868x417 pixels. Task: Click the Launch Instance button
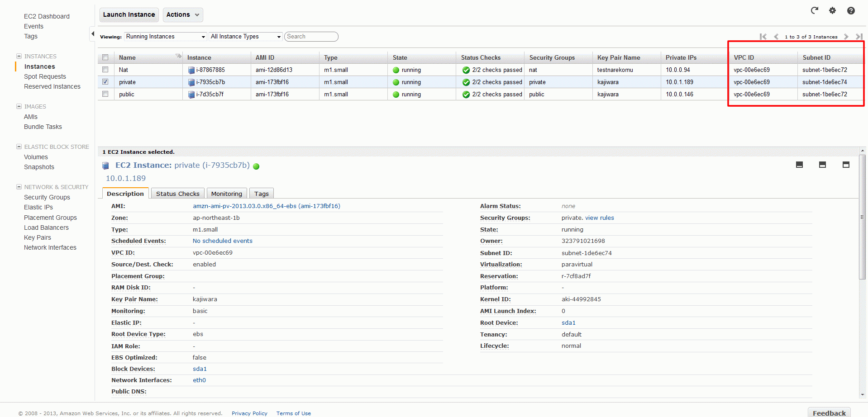click(x=129, y=14)
